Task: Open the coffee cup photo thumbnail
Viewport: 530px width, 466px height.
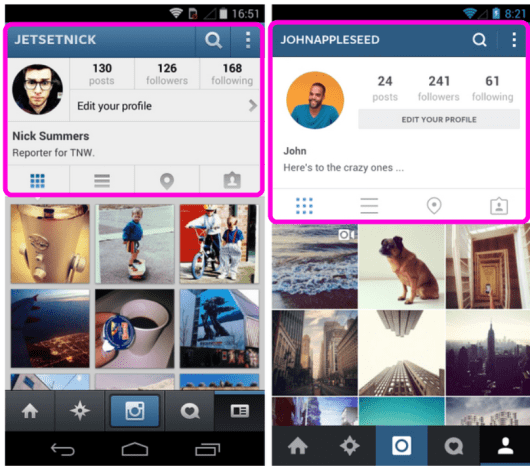Action: pos(135,328)
